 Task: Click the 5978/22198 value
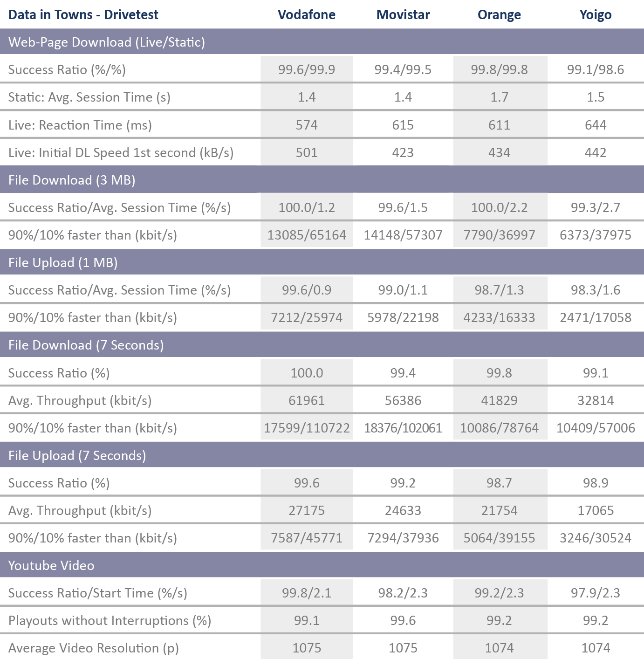(x=403, y=317)
